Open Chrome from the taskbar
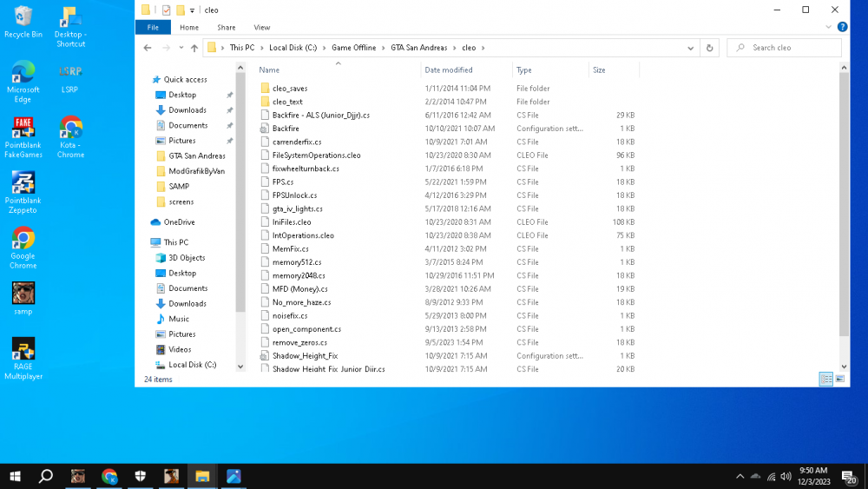Screen dimensions: 868x489 click(x=109, y=476)
